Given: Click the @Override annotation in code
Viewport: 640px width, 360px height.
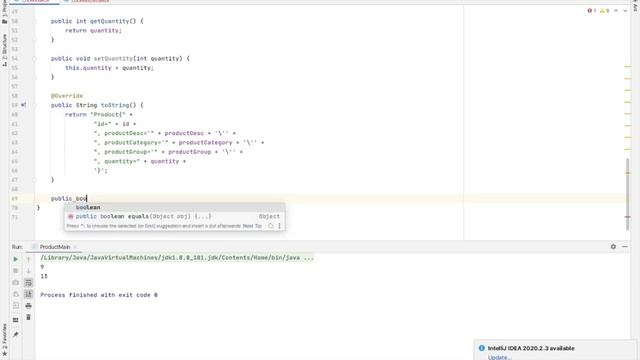Looking at the screenshot, I should coord(67,96).
